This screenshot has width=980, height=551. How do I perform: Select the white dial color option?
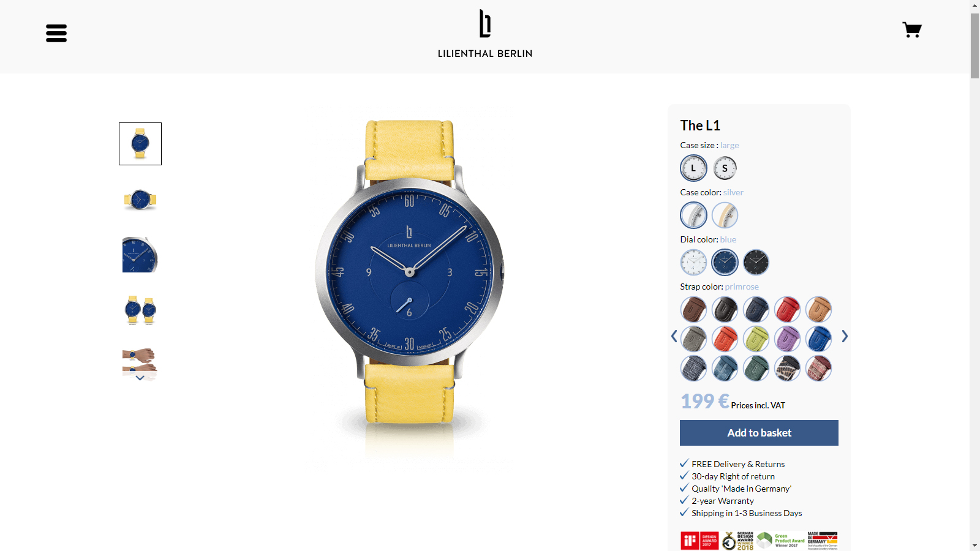(x=693, y=262)
